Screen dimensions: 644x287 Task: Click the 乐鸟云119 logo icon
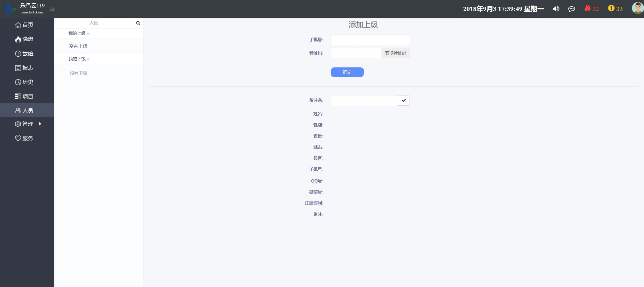pyautogui.click(x=10, y=9)
